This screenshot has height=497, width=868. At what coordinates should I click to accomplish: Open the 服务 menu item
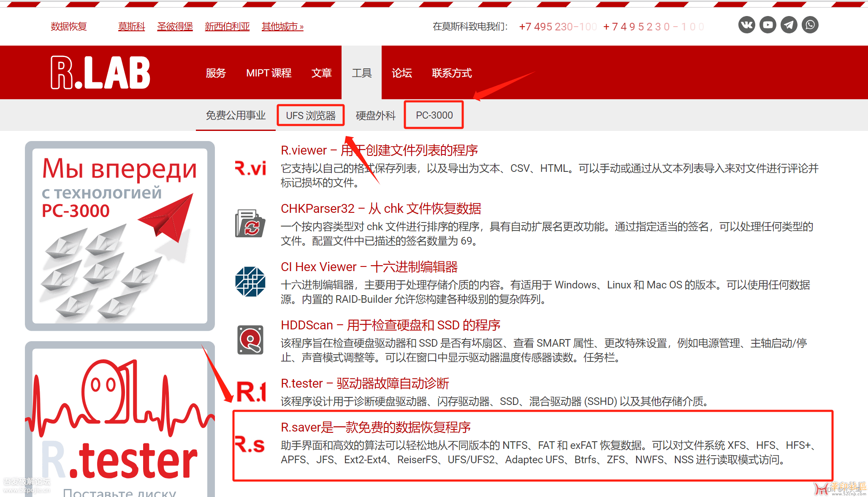pos(216,73)
